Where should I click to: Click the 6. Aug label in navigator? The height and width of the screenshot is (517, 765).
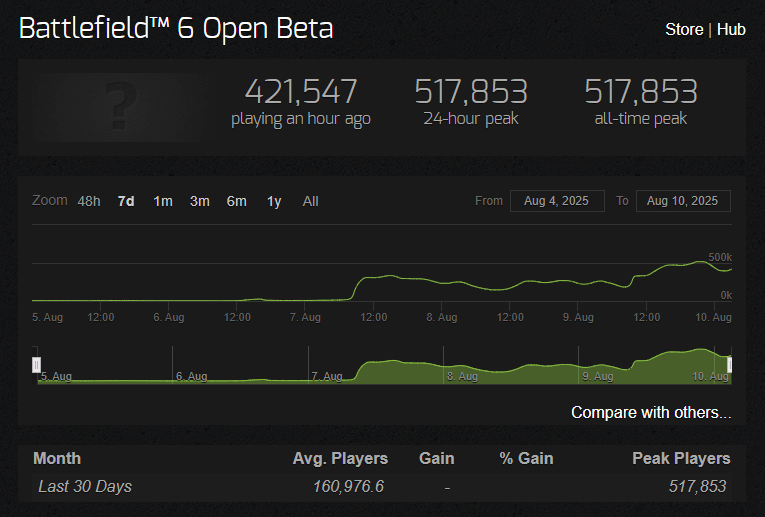(192, 377)
